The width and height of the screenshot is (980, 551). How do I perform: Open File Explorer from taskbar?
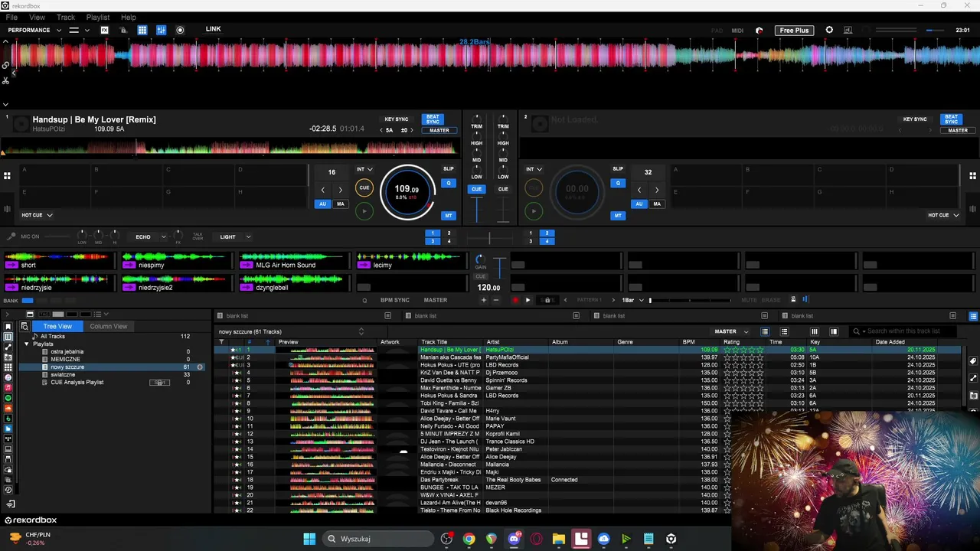click(559, 539)
